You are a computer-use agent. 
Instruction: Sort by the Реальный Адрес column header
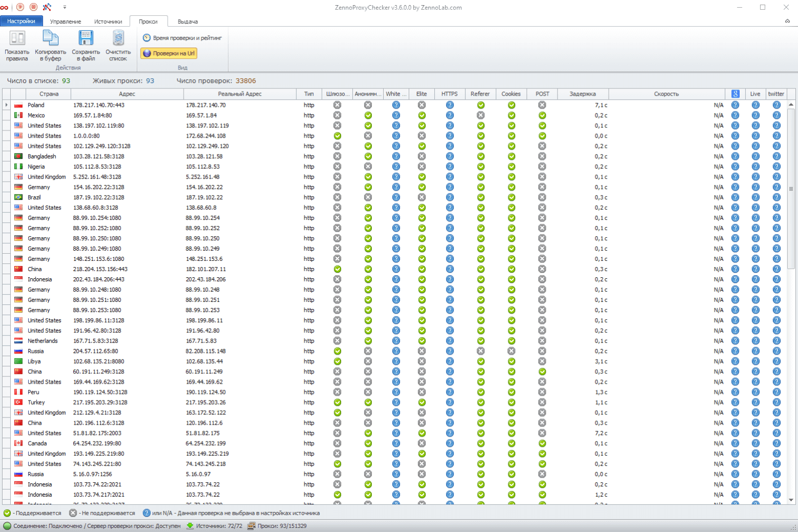point(240,94)
